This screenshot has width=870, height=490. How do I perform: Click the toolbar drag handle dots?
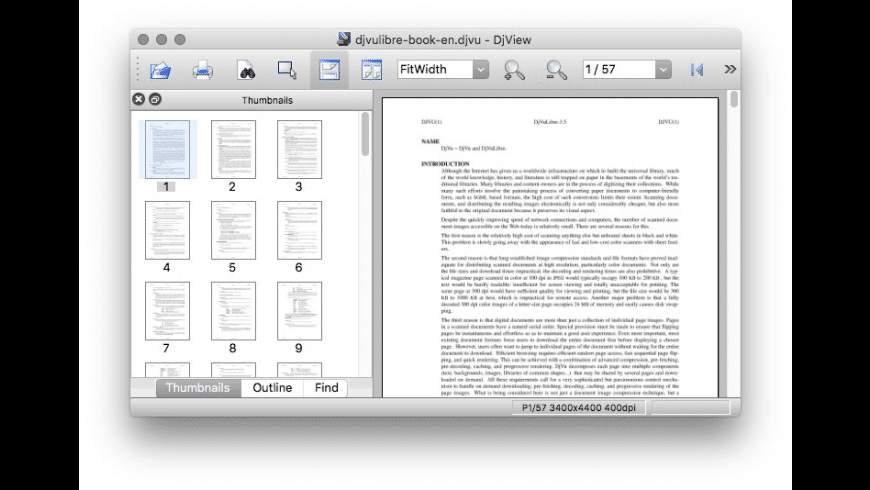pos(138,70)
